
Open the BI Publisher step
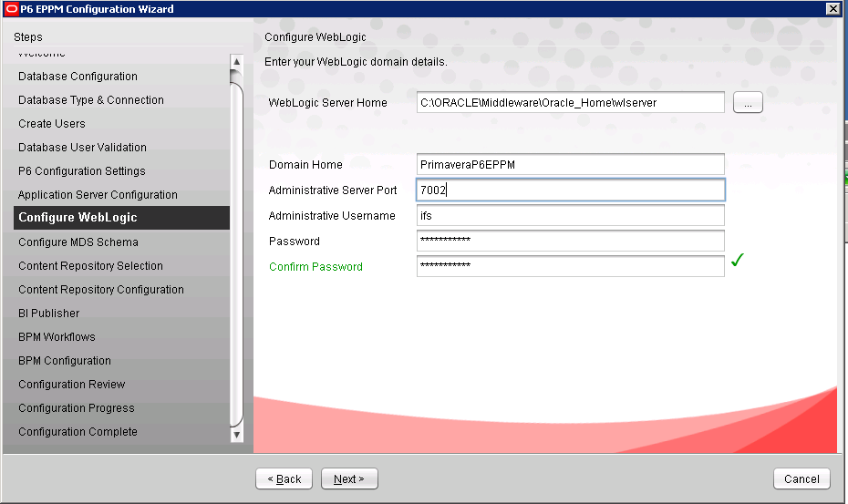(x=49, y=314)
